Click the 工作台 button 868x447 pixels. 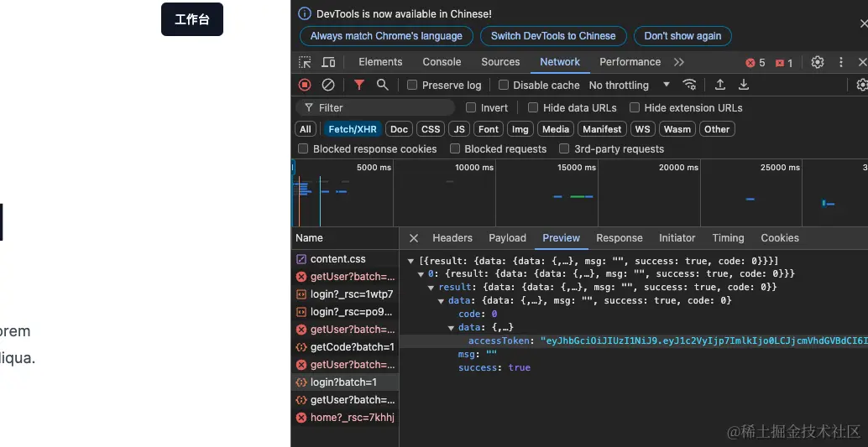[192, 19]
